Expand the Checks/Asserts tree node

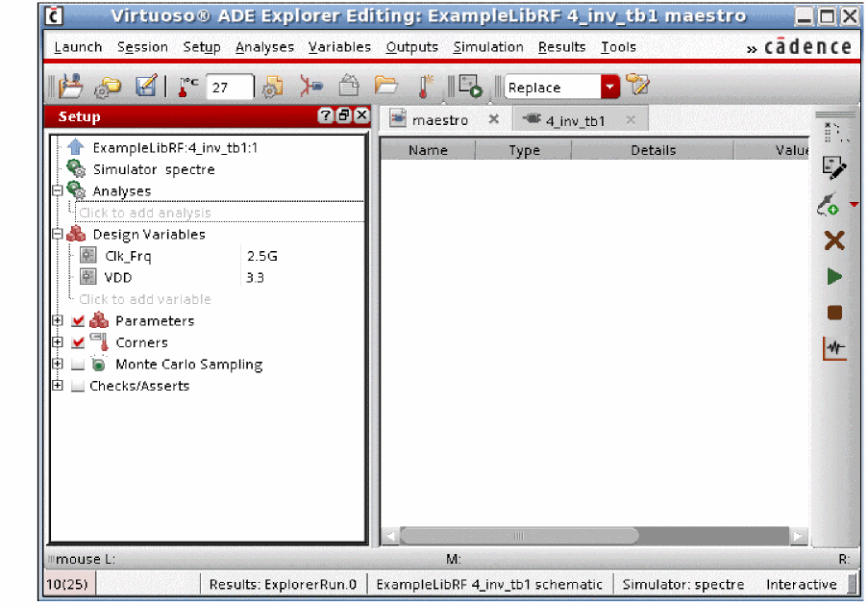pos(58,386)
